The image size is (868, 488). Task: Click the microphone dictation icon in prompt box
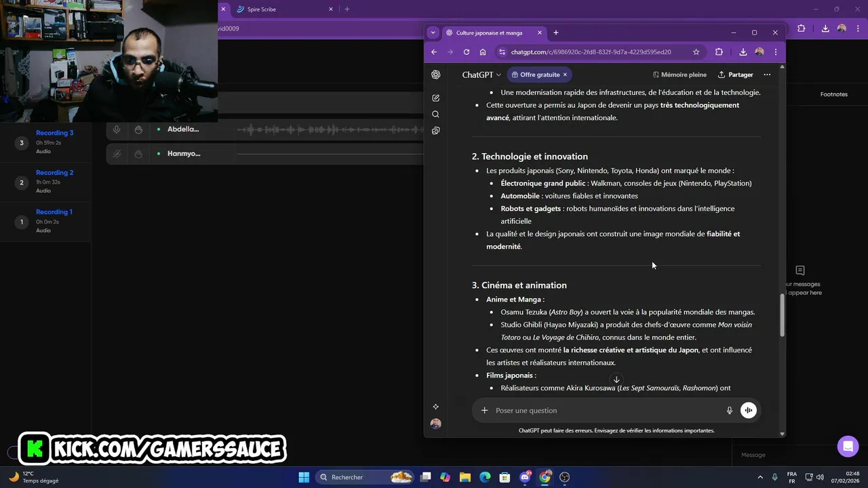point(730,410)
